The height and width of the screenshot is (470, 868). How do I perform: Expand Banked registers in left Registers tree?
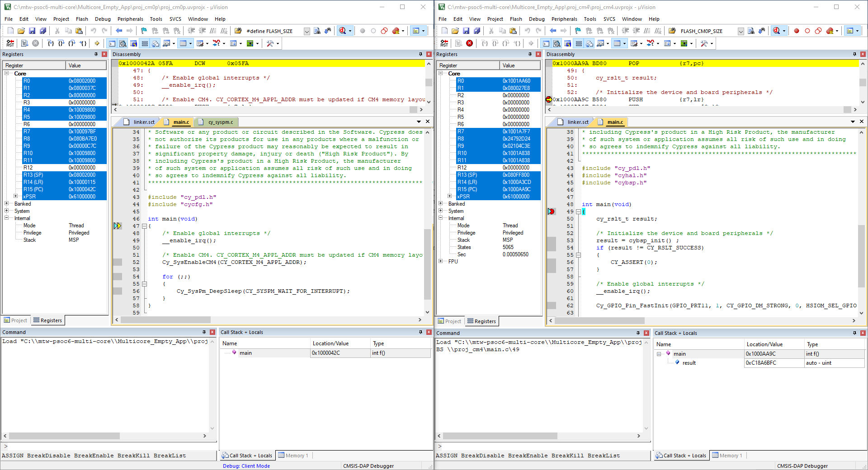pyautogui.click(x=7, y=204)
